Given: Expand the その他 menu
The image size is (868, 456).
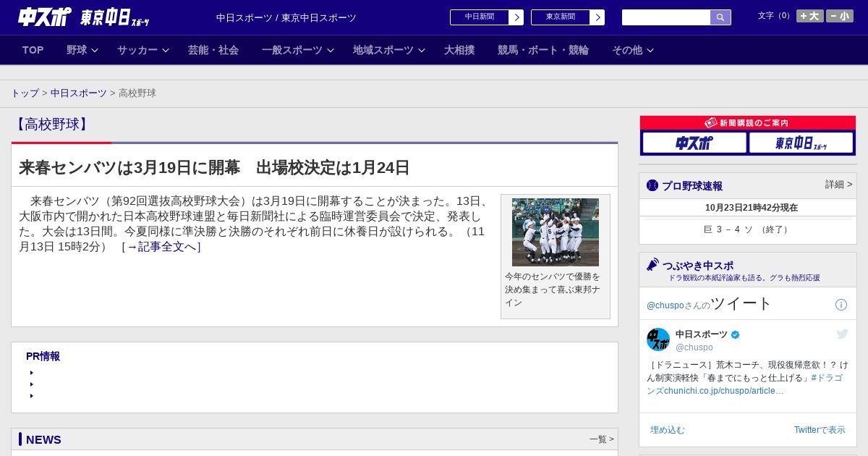Looking at the screenshot, I should pyautogui.click(x=633, y=50).
